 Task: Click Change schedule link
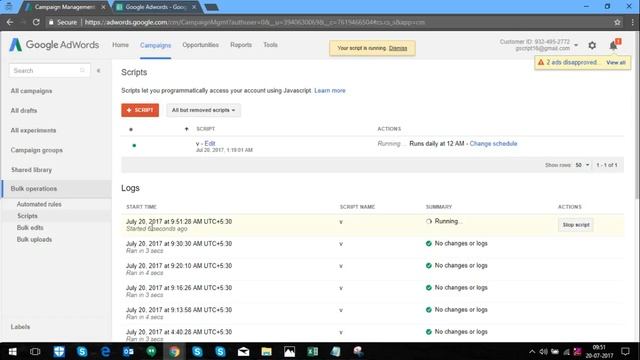click(x=493, y=144)
